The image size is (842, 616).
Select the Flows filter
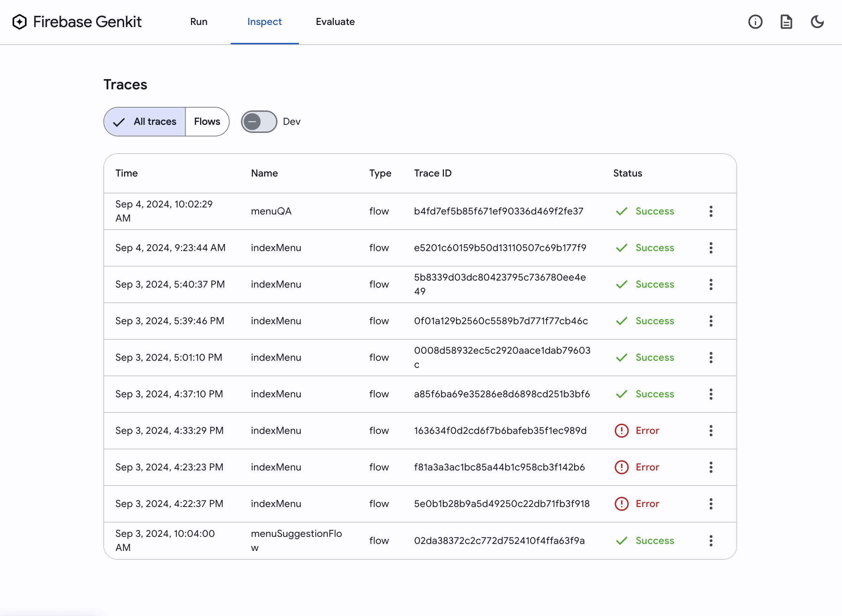point(207,122)
